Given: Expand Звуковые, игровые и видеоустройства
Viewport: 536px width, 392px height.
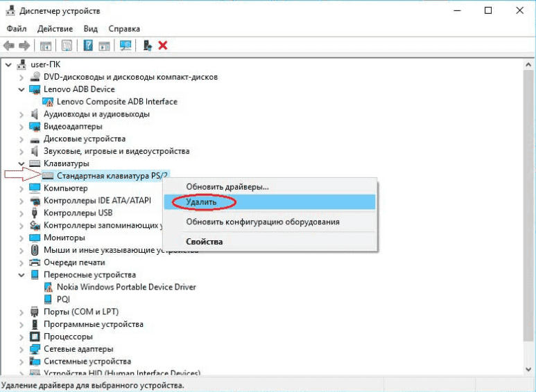Looking at the screenshot, I should [x=21, y=152].
